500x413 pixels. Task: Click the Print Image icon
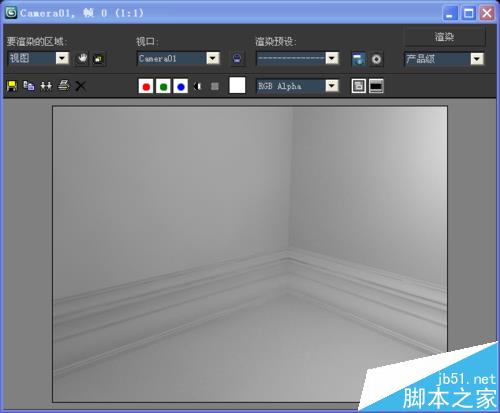pyautogui.click(x=63, y=86)
